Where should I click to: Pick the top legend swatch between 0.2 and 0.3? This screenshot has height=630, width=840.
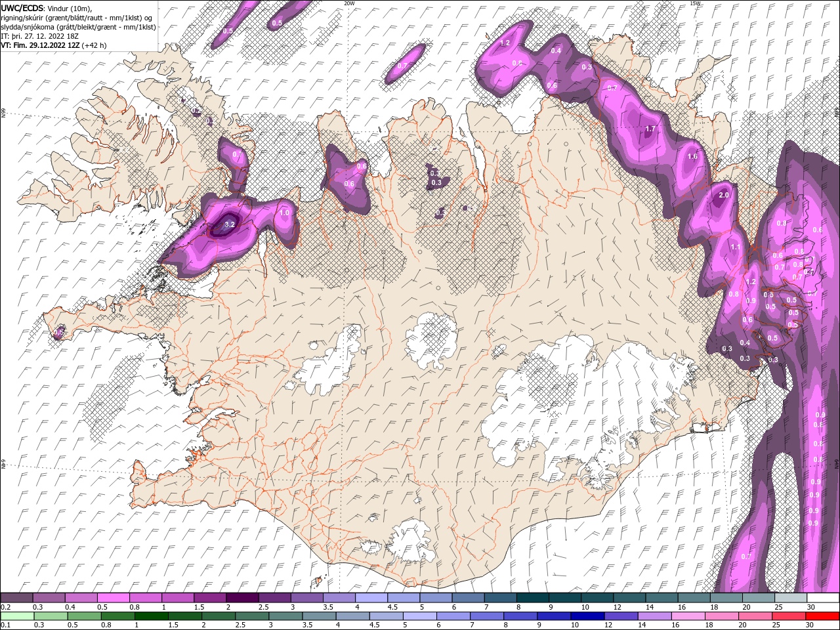16,597
